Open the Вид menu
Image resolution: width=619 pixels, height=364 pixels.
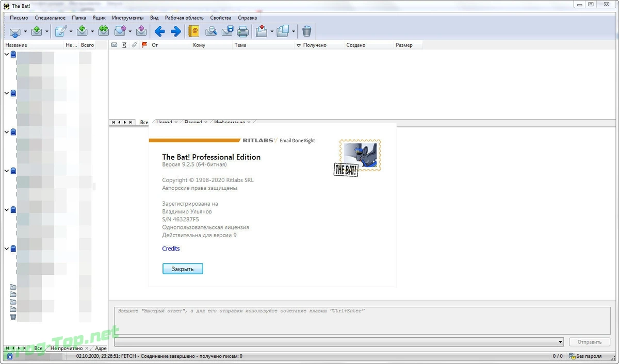coord(154,18)
